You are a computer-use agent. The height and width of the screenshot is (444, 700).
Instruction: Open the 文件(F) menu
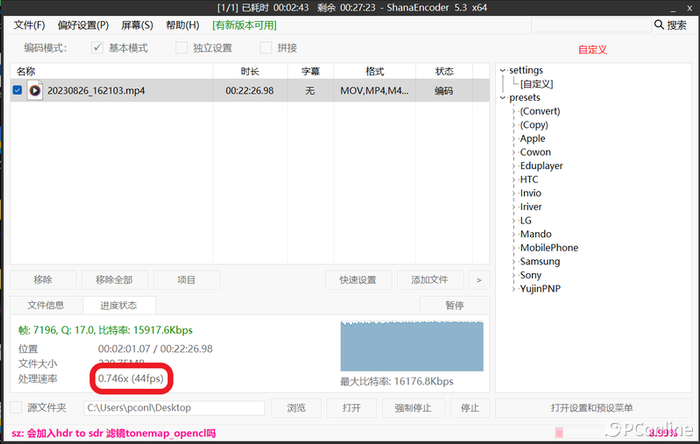(x=29, y=25)
